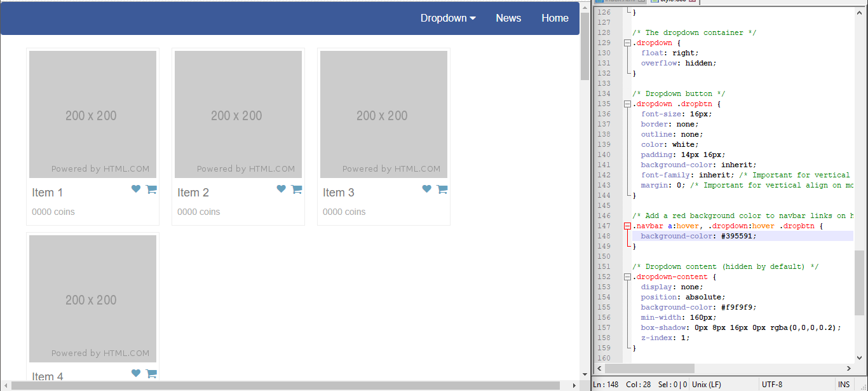Viewport: 868px width, 391px height.
Task: Select the Item 2 placeholder image
Action: (x=238, y=114)
